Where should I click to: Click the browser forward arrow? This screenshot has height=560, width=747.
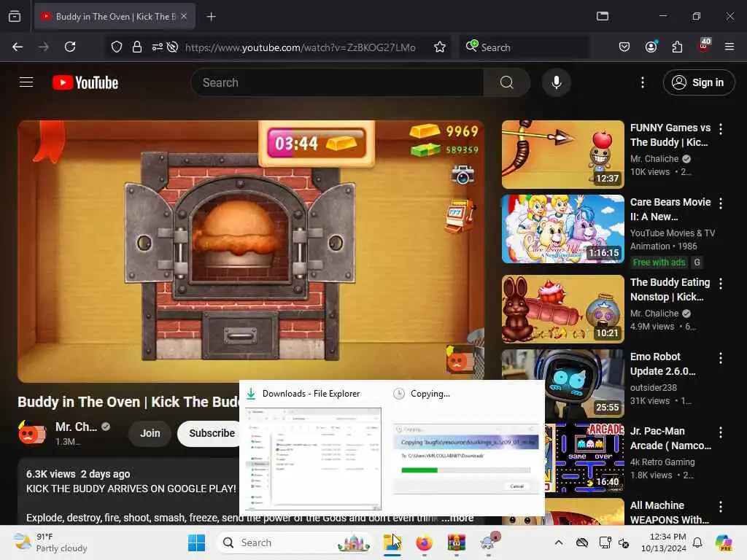pyautogui.click(x=44, y=47)
